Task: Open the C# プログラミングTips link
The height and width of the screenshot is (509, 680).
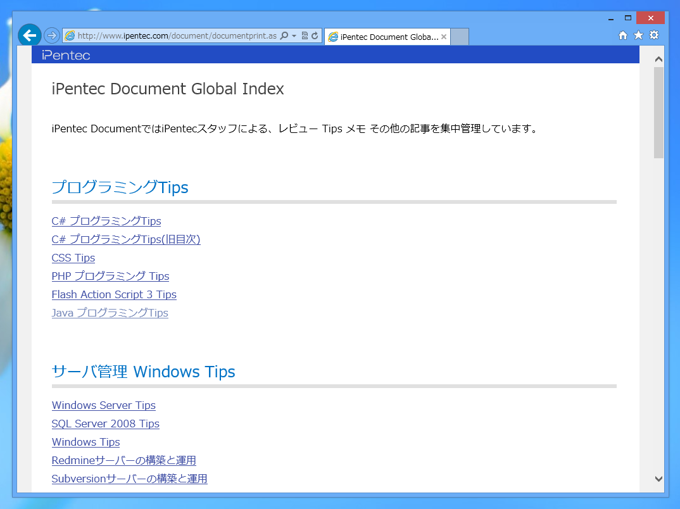Action: pyautogui.click(x=106, y=221)
